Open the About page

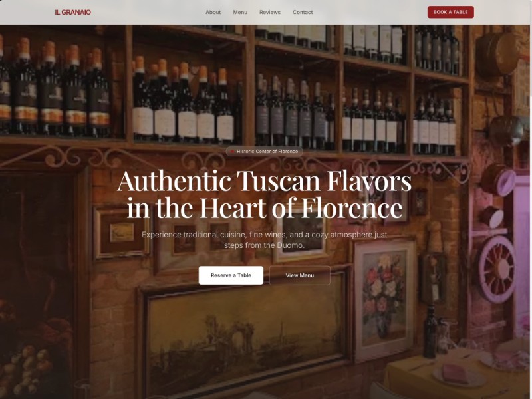click(213, 12)
